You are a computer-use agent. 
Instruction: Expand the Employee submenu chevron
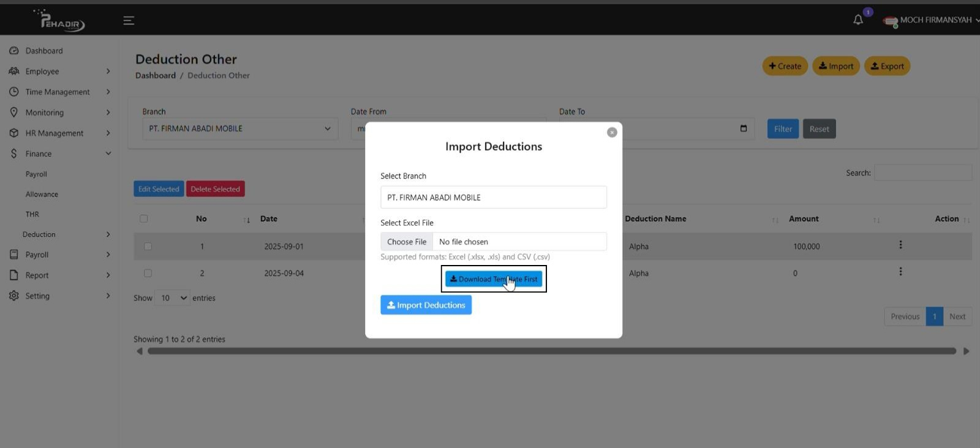[108, 71]
